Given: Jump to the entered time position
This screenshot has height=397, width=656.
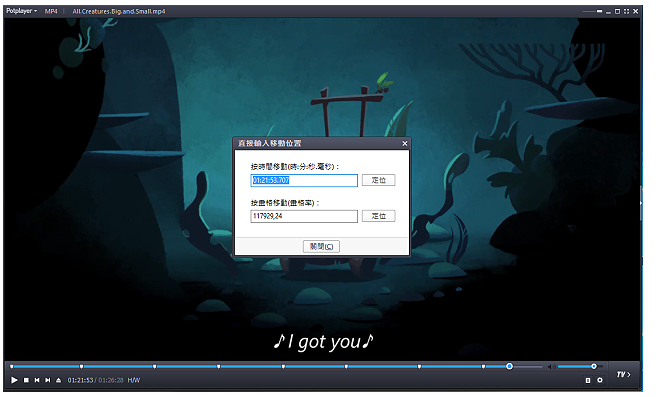Looking at the screenshot, I should pos(378,180).
